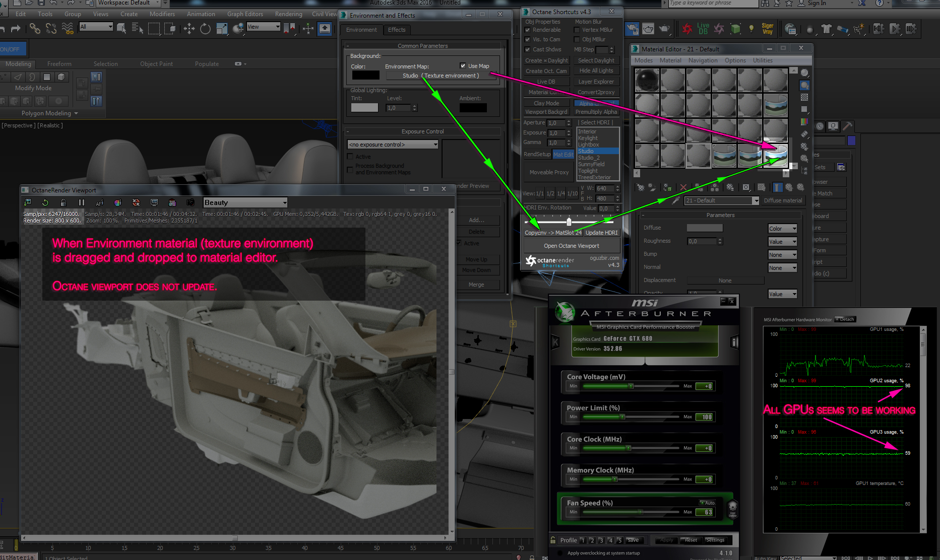Click the color wheel icon in Octane viewport
This screenshot has width=940, height=560.
118,202
